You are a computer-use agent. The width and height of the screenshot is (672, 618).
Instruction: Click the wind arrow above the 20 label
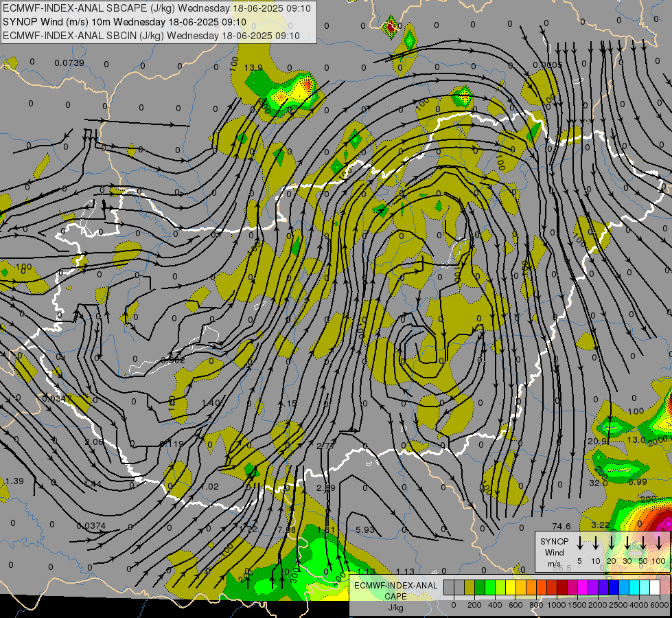tap(612, 543)
